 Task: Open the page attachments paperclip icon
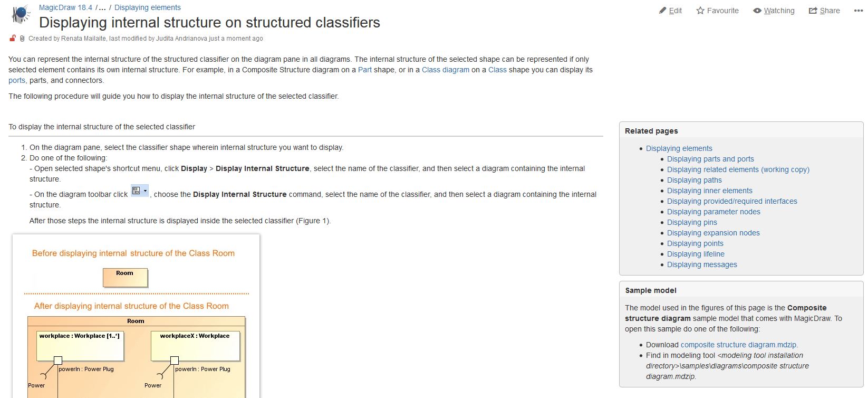[x=22, y=39]
